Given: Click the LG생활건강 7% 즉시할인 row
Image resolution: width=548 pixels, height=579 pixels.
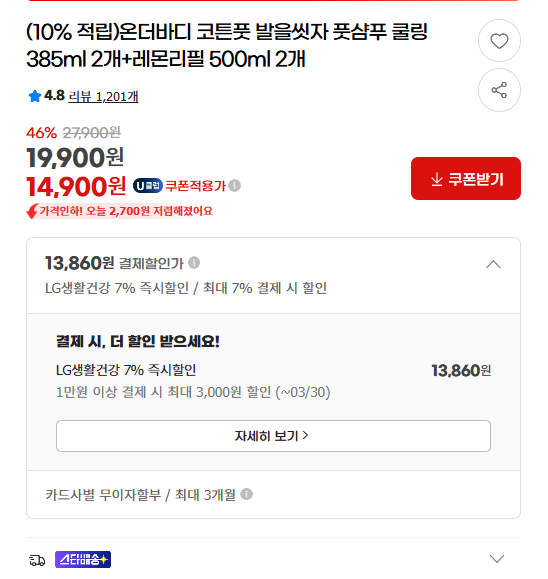Looking at the screenshot, I should point(273,370).
